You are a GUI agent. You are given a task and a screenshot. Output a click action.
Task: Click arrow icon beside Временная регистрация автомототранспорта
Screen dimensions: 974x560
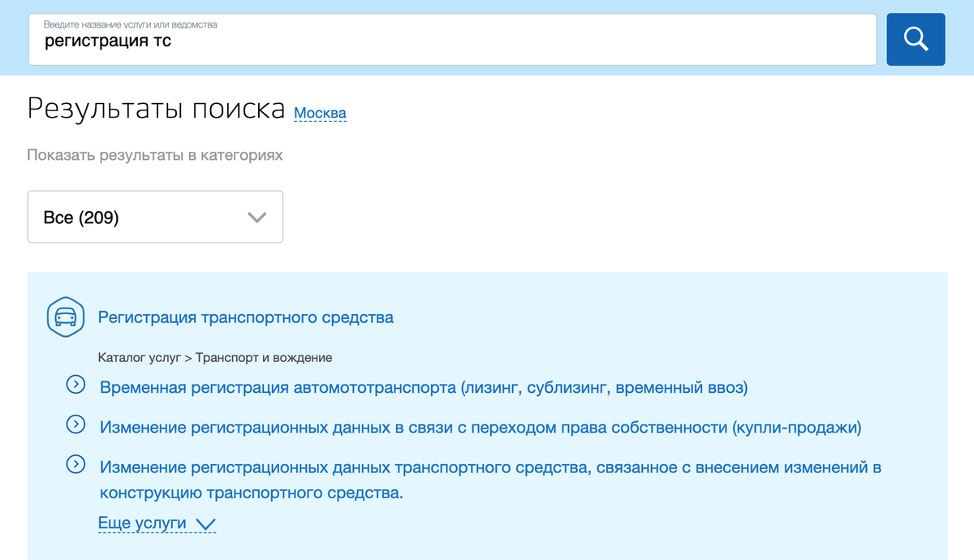tap(75, 385)
